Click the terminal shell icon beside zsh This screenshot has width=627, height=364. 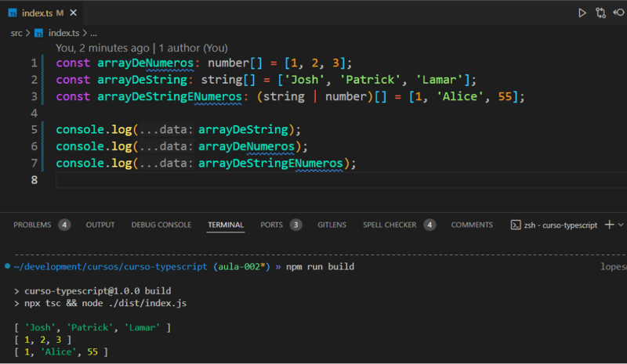(516, 225)
